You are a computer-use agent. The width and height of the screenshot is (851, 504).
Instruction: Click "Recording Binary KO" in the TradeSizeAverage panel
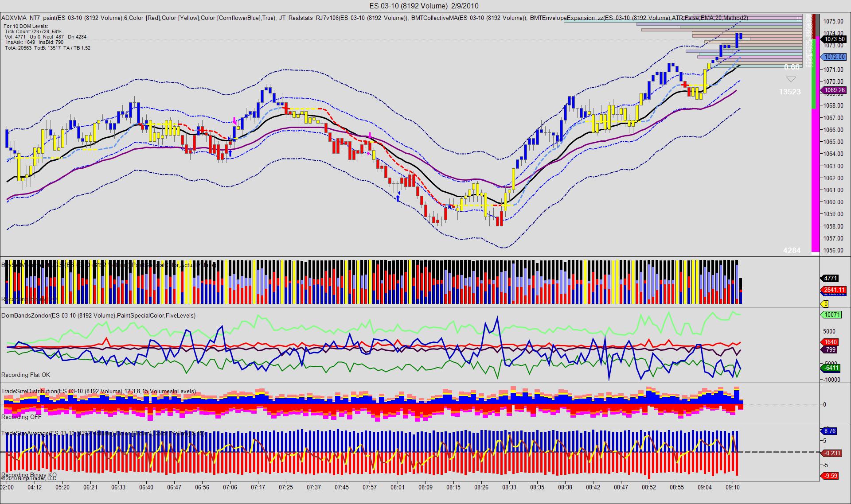pos(29,474)
